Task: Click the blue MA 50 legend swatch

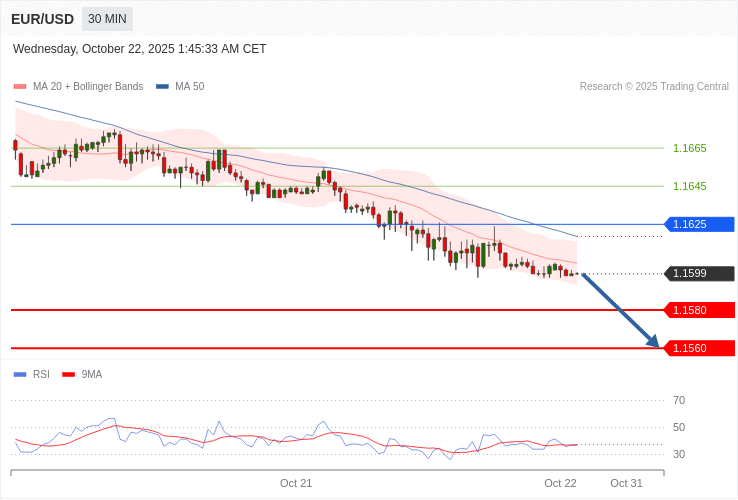Action: pyautogui.click(x=162, y=87)
